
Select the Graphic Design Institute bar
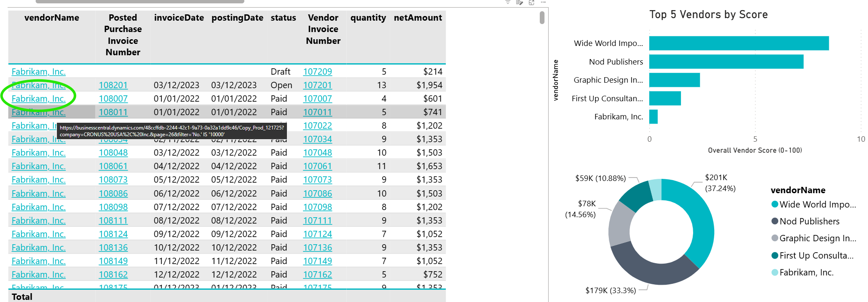click(x=674, y=80)
